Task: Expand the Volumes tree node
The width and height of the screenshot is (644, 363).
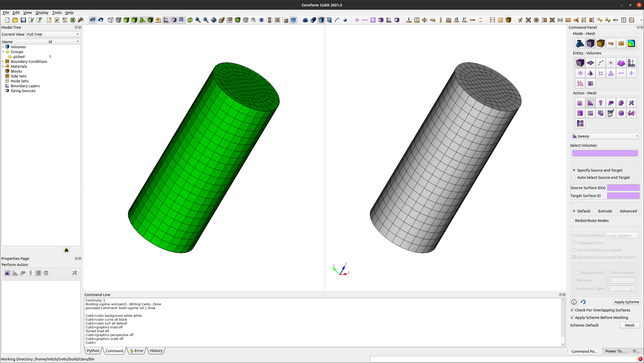Action: tap(3, 47)
